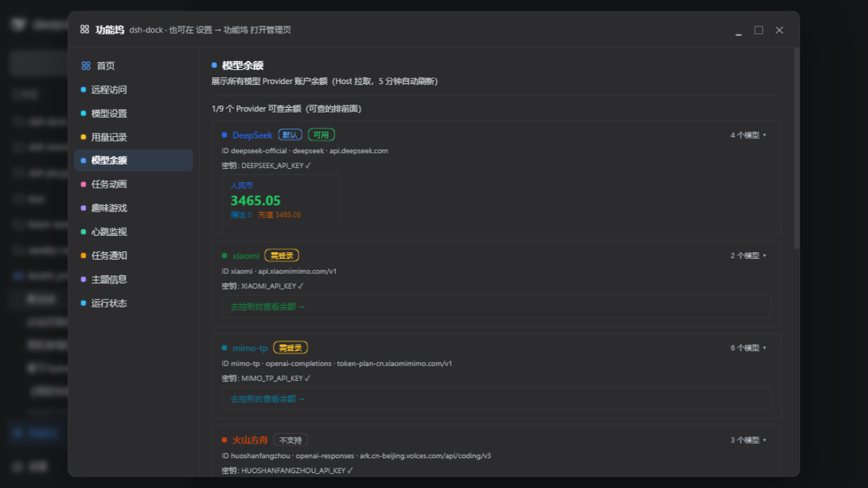Viewport: 868px width, 488px height.
Task: Click the 赠送 0 text
Action: coord(241,215)
